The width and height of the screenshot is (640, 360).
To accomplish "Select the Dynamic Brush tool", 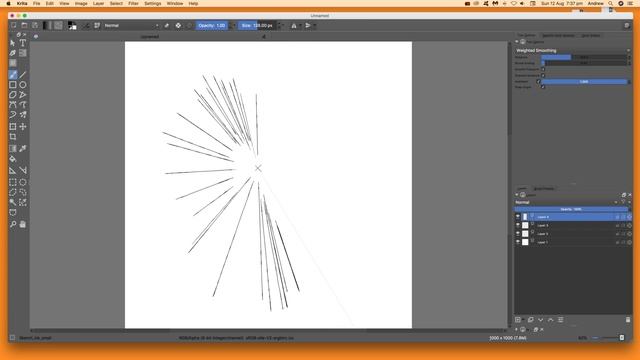I will [13, 115].
